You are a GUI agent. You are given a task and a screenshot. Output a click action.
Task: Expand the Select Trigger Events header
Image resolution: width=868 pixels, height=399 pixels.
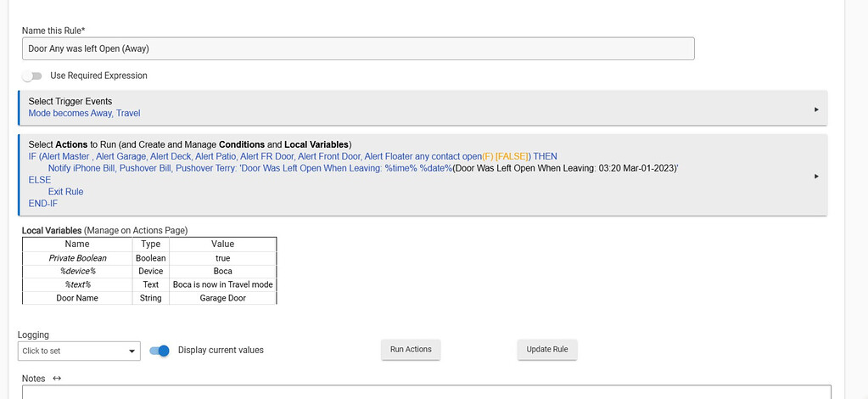coord(70,101)
